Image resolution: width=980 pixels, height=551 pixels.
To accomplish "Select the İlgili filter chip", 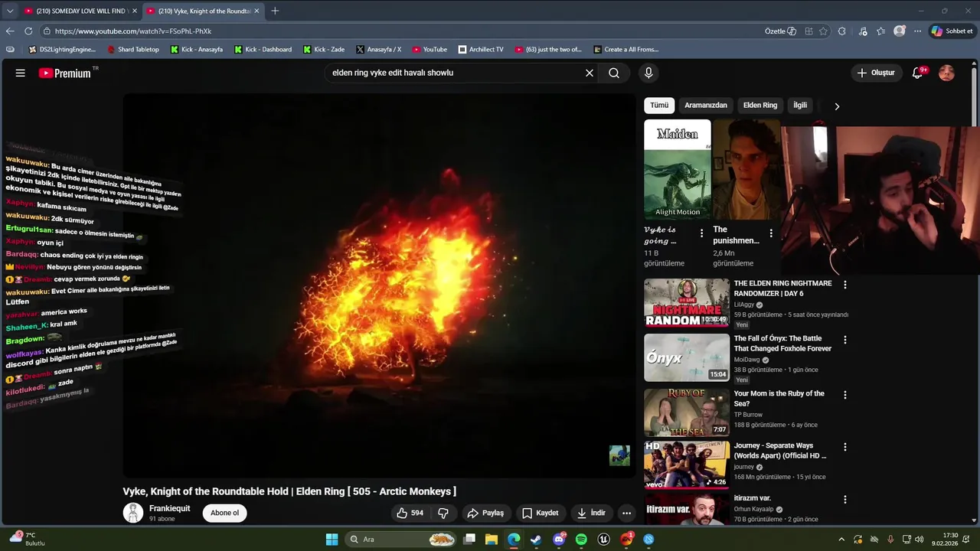I will click(800, 106).
